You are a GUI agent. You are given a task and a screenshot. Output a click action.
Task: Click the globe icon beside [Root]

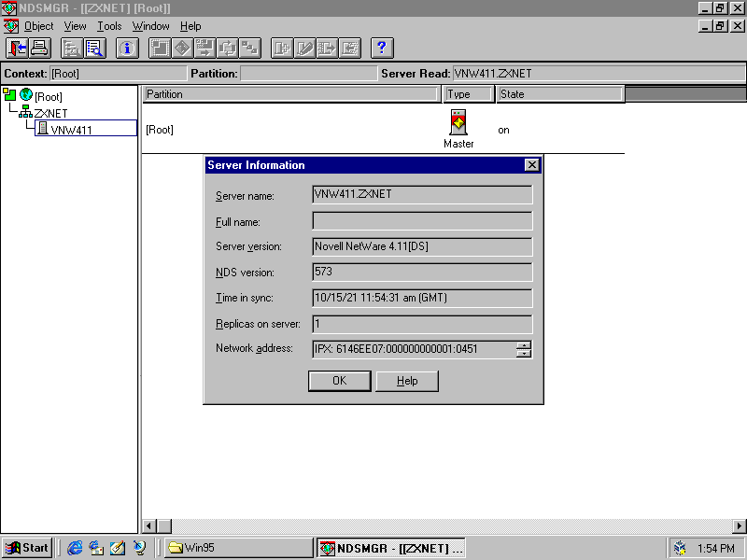click(x=26, y=95)
